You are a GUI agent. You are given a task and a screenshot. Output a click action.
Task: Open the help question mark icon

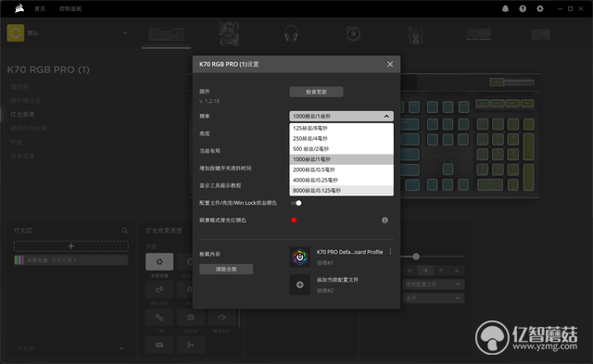click(x=523, y=8)
